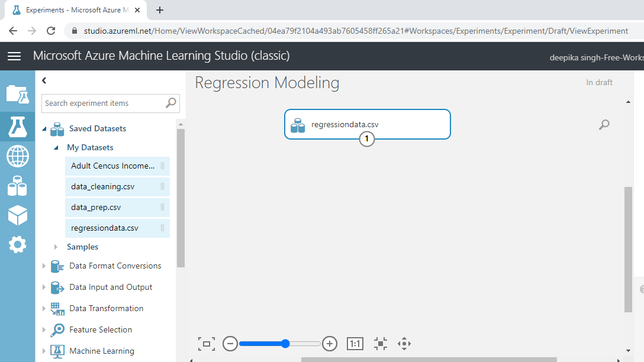Select the regressiondata.csv module on canvas
This screenshot has height=362, width=644.
[368, 124]
